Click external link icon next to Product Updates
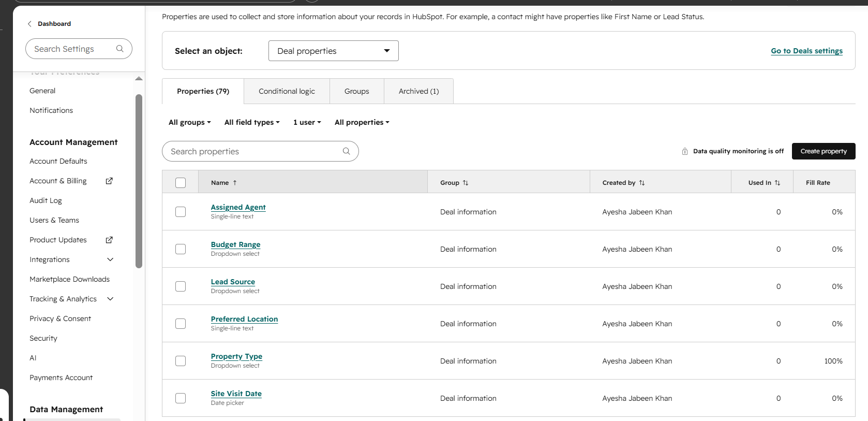The width and height of the screenshot is (868, 421). tap(109, 240)
